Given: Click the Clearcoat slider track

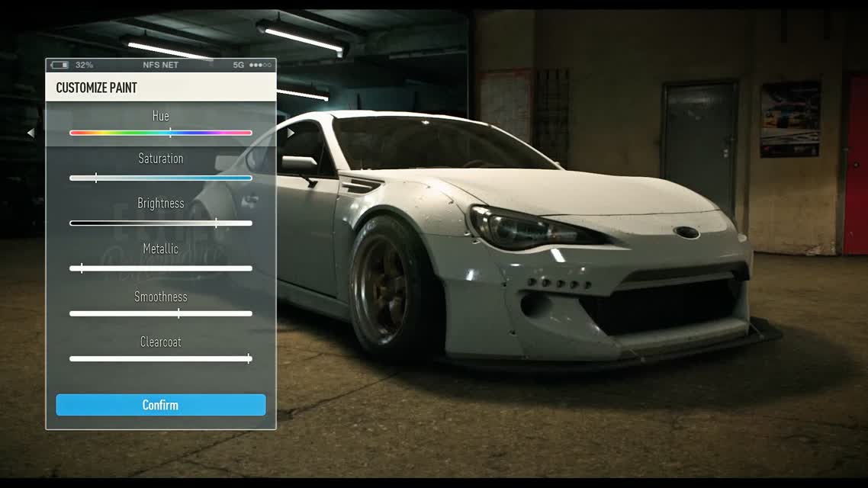Looking at the screenshot, I should pos(160,358).
